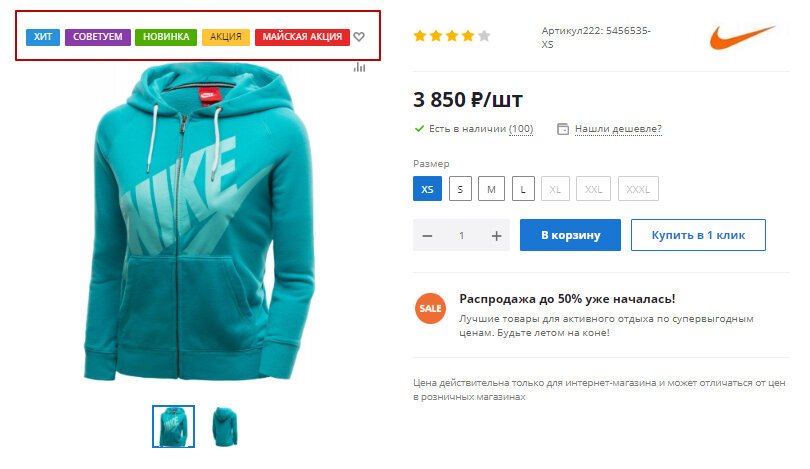810x469 pixels.
Task: Click the stock amount (100) link
Action: pyautogui.click(x=521, y=129)
